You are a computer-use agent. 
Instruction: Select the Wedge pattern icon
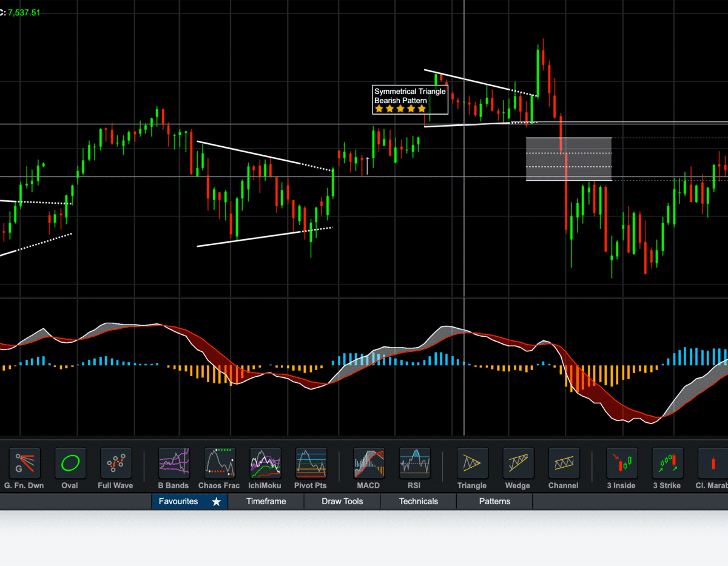coord(517,464)
